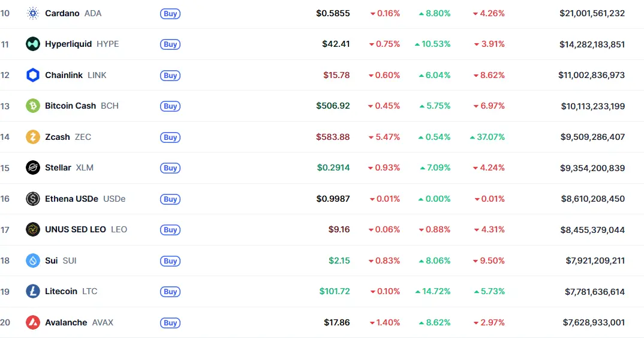Open the Avalanche coin name link

point(66,322)
